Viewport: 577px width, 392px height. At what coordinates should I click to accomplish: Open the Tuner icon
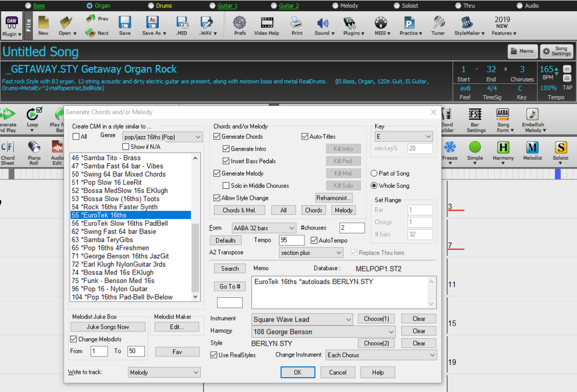[x=438, y=26]
